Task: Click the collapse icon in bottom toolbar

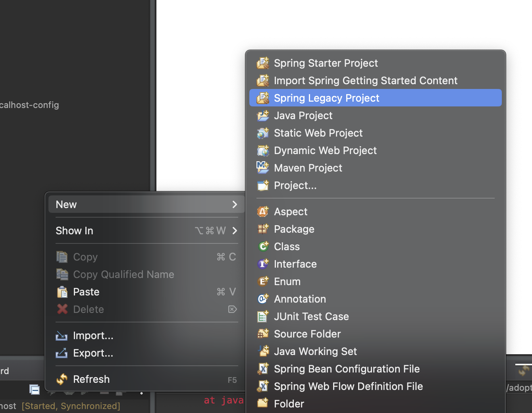Action: (x=35, y=390)
